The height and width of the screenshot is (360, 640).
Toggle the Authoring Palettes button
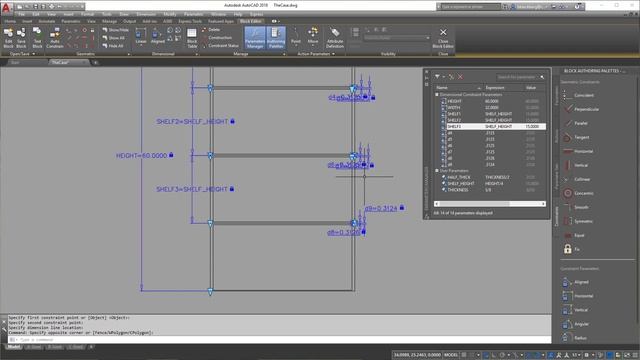pyautogui.click(x=276, y=38)
